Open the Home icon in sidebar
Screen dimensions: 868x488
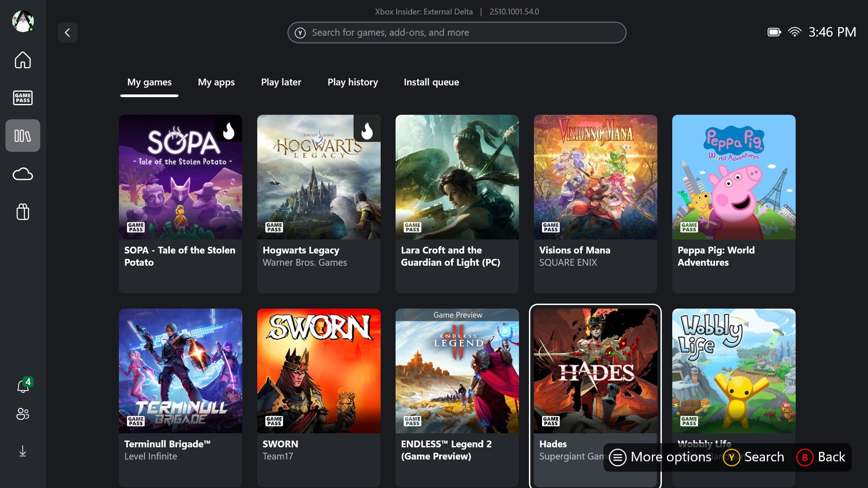coord(23,60)
